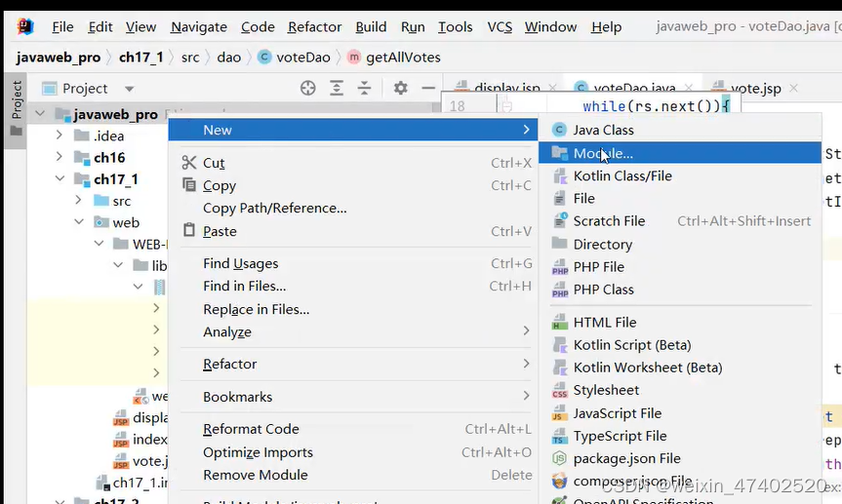842x504 pixels.
Task: Click the Copy icon in context menu
Action: (189, 184)
